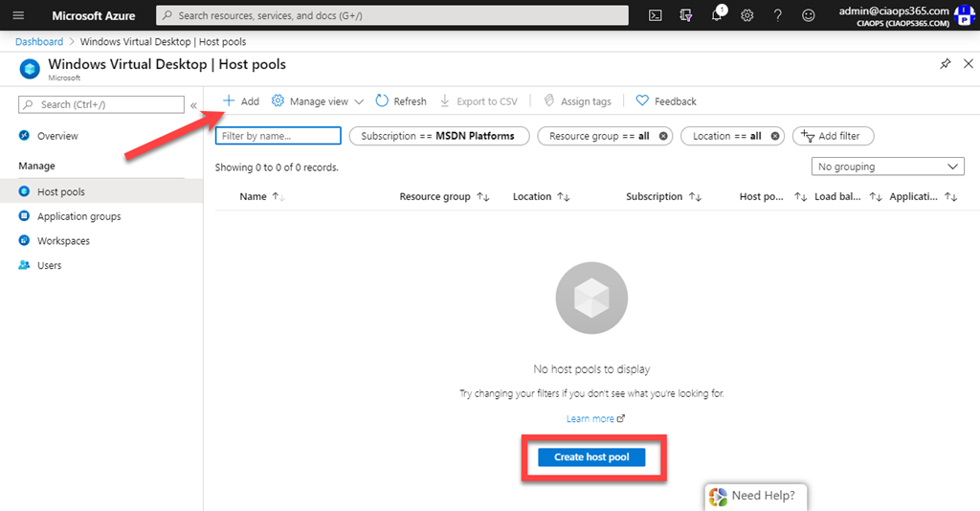The height and width of the screenshot is (511, 980).
Task: Select Application groups in the sidebar
Action: pos(78,216)
